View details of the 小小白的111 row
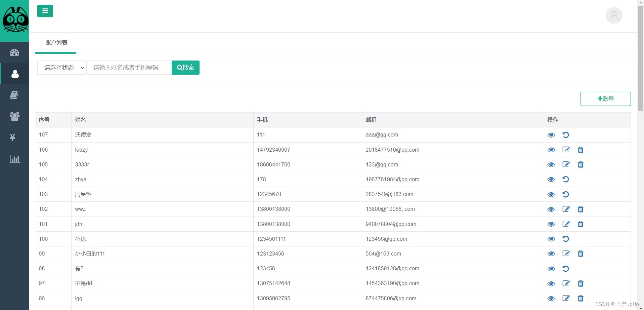Screen dimensions: 644x310 pyautogui.click(x=551, y=254)
